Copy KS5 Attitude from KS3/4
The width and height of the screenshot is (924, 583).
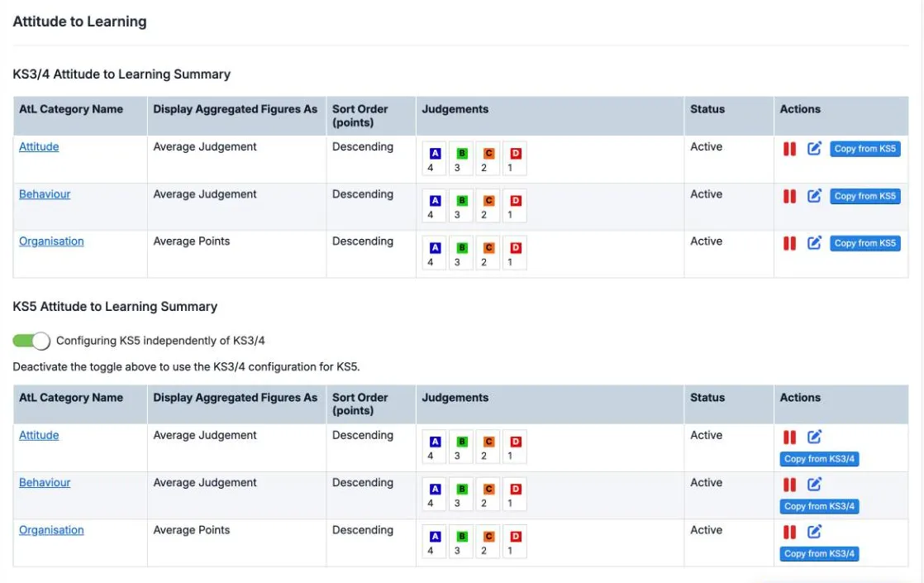click(819, 459)
